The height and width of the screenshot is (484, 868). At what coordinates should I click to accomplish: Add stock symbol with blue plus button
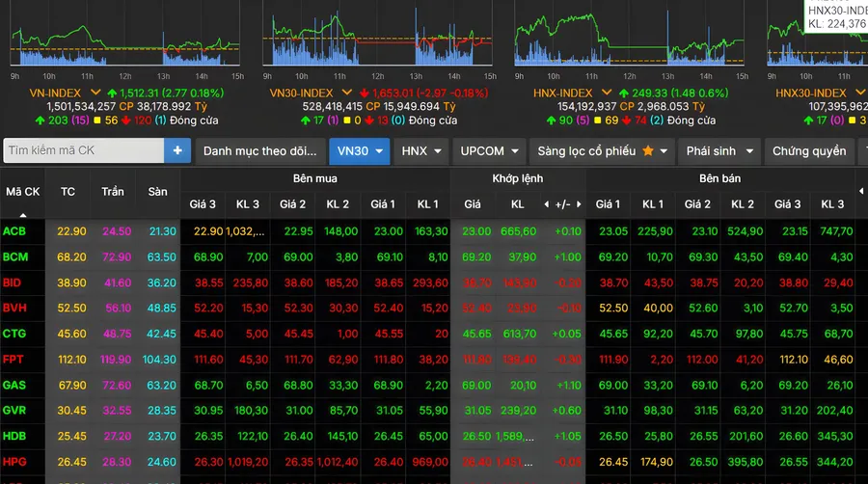(x=177, y=150)
